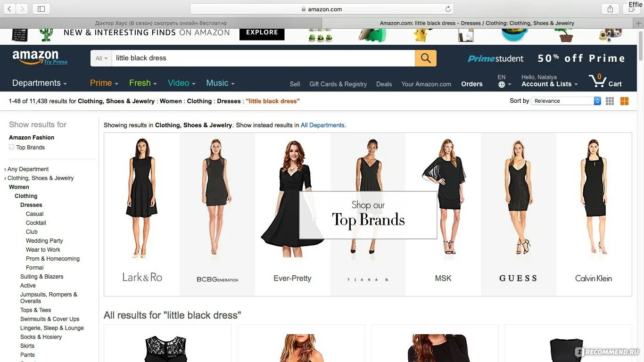Expand the Fresh menu
The width and height of the screenshot is (644, 362).
(x=143, y=83)
